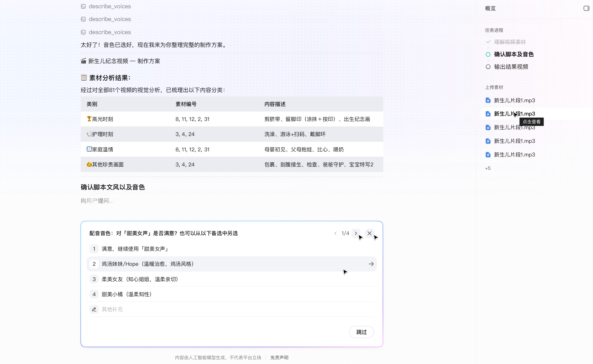Click 8, 11, 12, 2, 31 in 家庭温情 row
The height and width of the screenshot is (364, 593).
point(192,149)
